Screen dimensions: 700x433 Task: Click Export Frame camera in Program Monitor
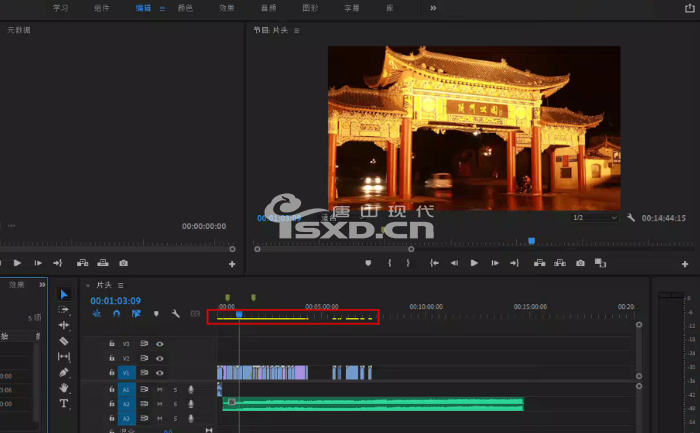[580, 263]
